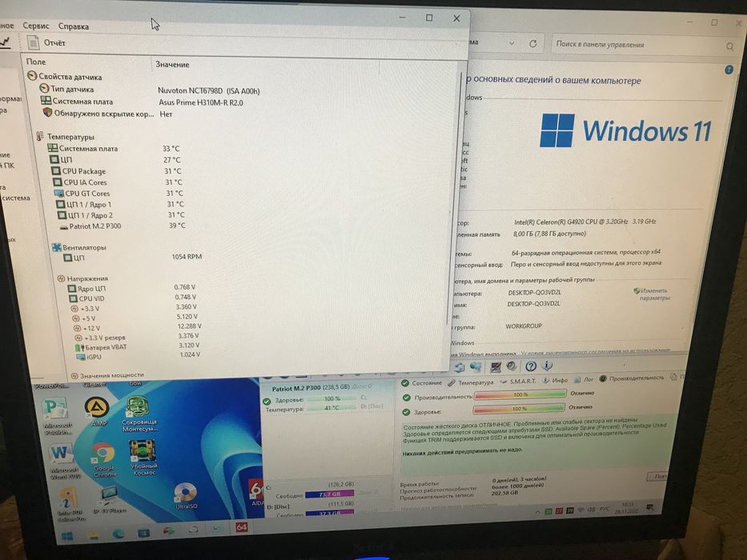The height and width of the screenshot is (560, 747).
Task: Open the Windows Start button
Action: (x=66, y=536)
